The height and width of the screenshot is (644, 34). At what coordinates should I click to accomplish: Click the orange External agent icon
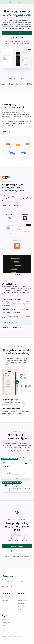[x=17, y=246]
